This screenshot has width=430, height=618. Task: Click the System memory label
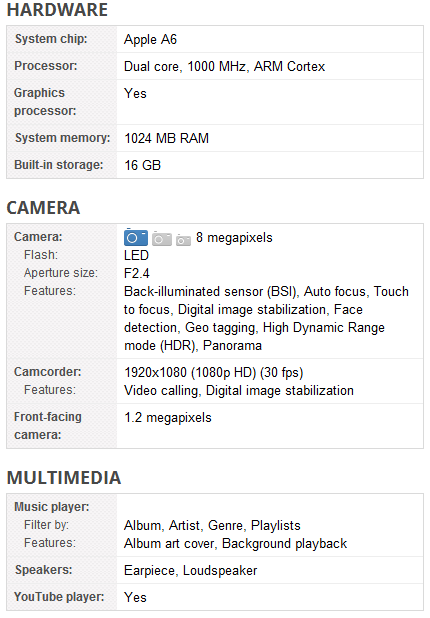click(x=62, y=138)
